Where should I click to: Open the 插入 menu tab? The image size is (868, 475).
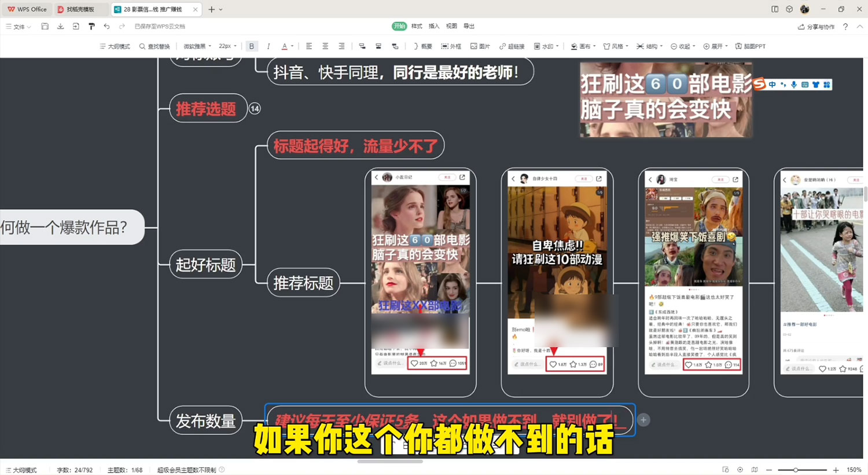click(435, 26)
